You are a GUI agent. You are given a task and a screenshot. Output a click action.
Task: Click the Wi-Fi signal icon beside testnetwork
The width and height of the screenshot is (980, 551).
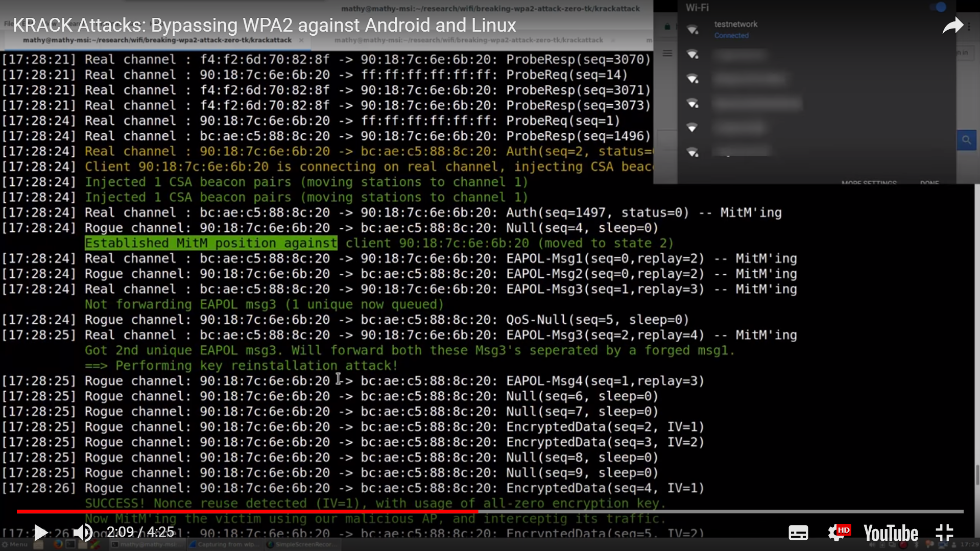coord(692,30)
